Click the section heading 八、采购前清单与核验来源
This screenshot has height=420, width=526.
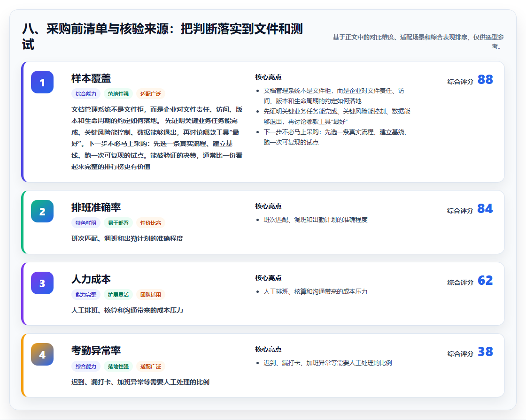(162, 37)
